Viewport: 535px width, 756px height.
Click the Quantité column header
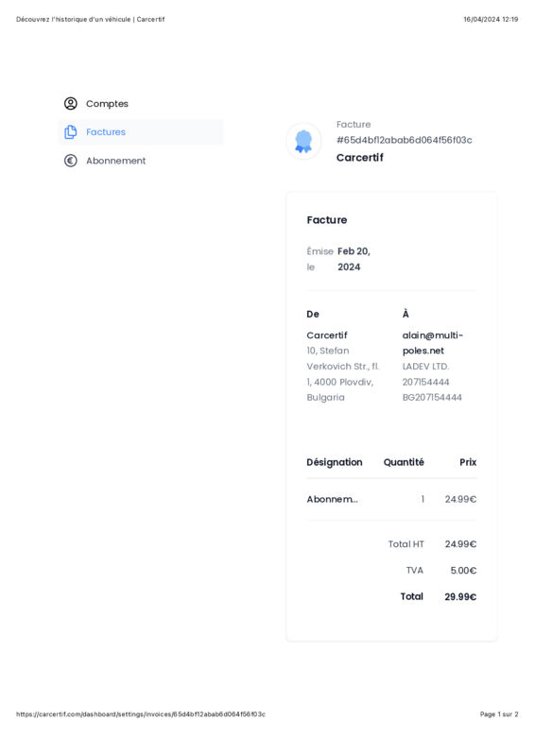coord(404,462)
